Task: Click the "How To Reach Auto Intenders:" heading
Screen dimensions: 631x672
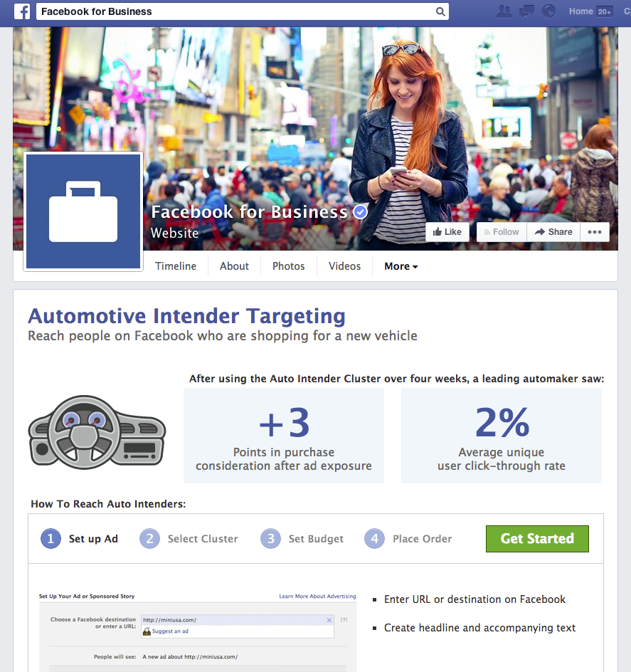Action: click(x=108, y=504)
